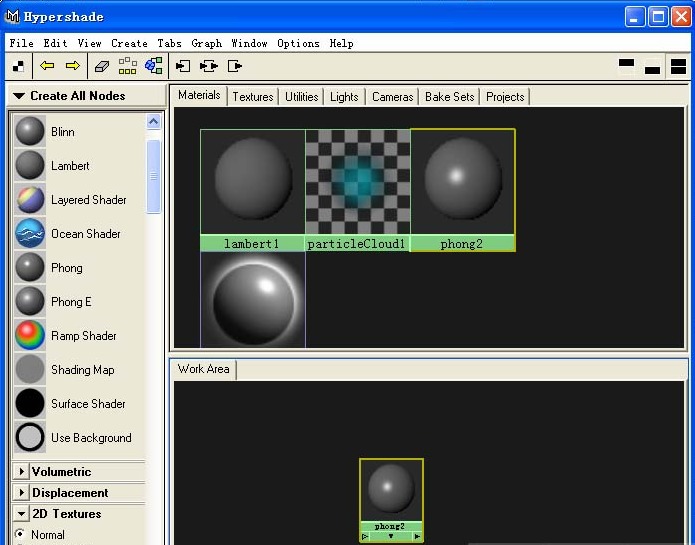This screenshot has height=545, width=695.
Task: Switch to the Utilities tab
Action: (301, 97)
